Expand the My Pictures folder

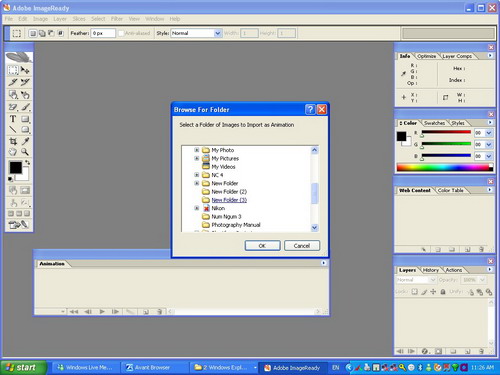point(197,158)
